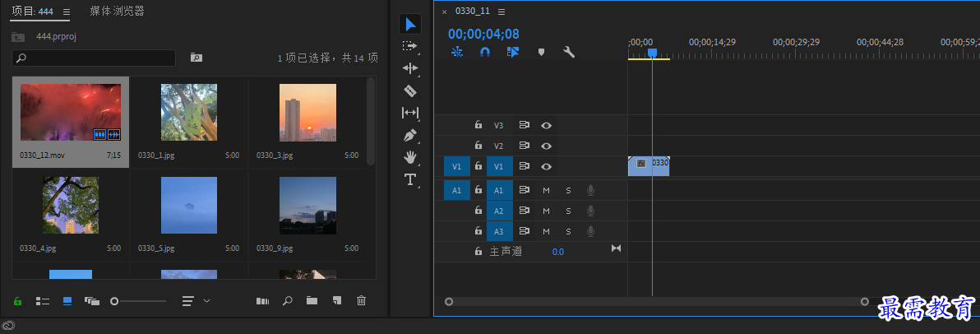Click Automate to Sequence icon
The image size is (980, 334).
(262, 301)
